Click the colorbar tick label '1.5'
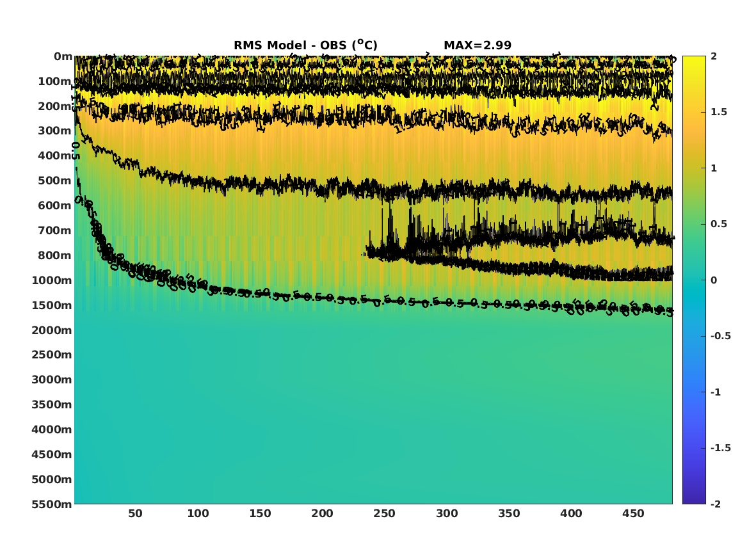 click(x=719, y=112)
